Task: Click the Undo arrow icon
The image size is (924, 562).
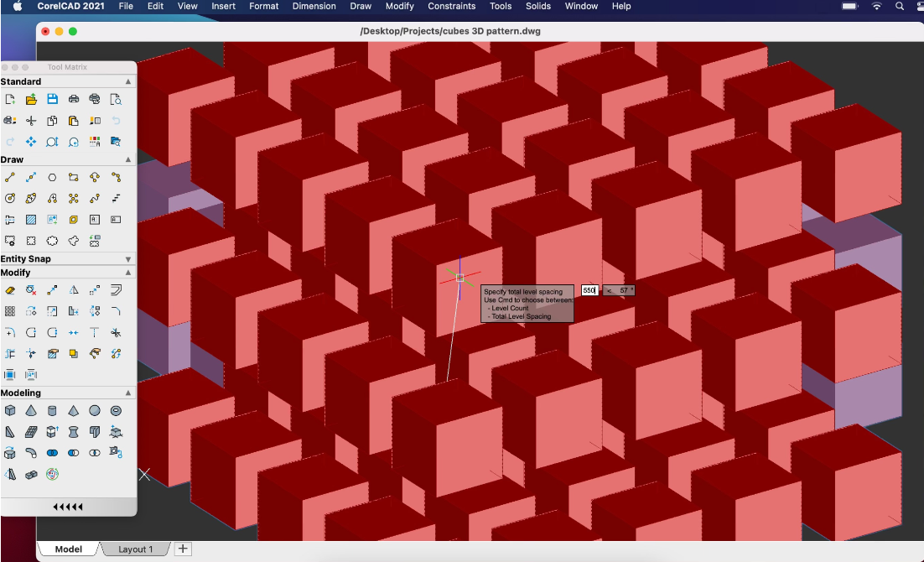Action: [116, 121]
